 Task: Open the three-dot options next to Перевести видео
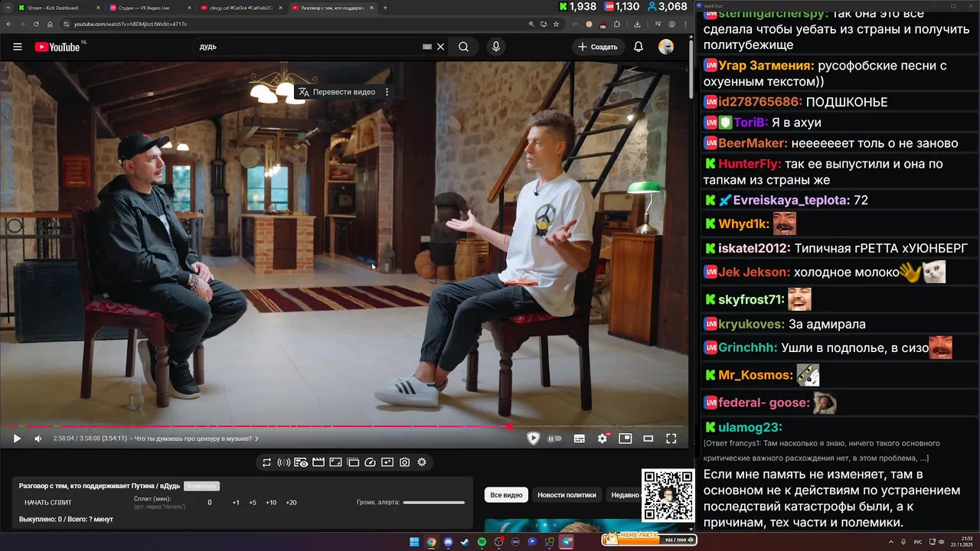pos(387,92)
